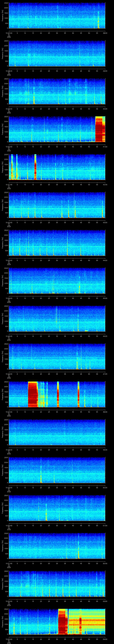
Task: Select the 10:41:00 start timestamp
Action: tap(9, 184)
